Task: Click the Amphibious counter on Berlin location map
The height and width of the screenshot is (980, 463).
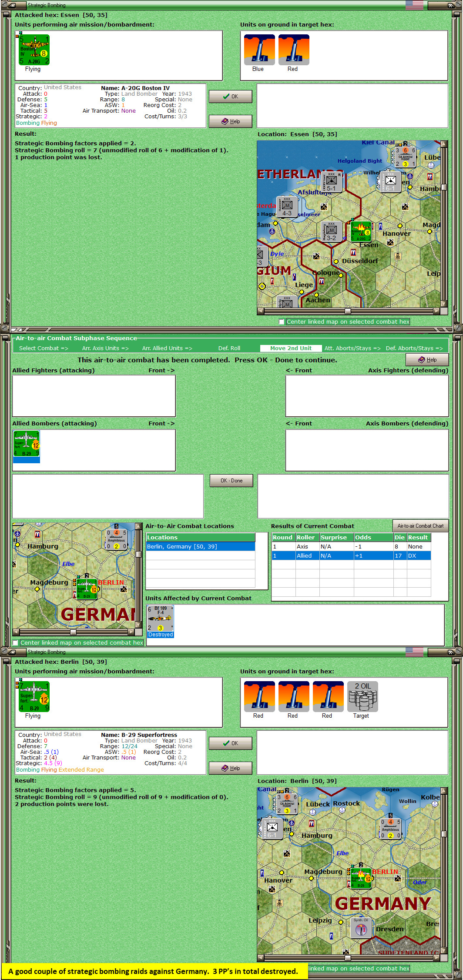Action: (390, 829)
